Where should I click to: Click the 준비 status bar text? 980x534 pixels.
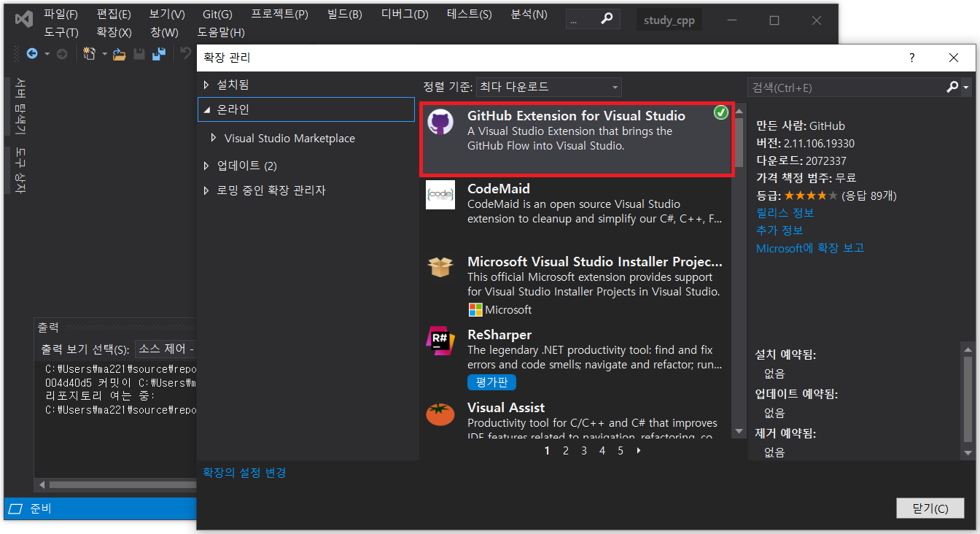point(41,508)
